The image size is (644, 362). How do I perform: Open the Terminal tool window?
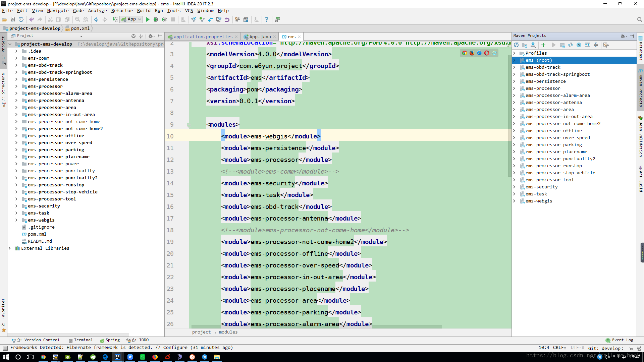(80, 340)
